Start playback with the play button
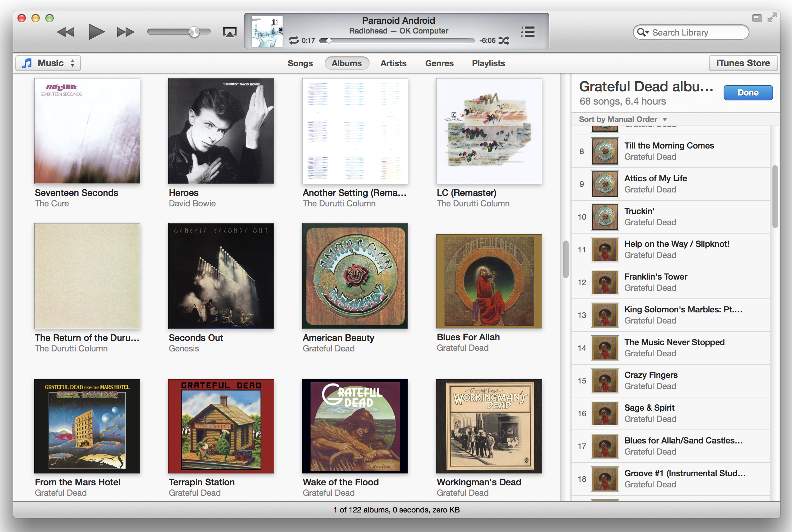The width and height of the screenshot is (792, 532). (x=97, y=32)
